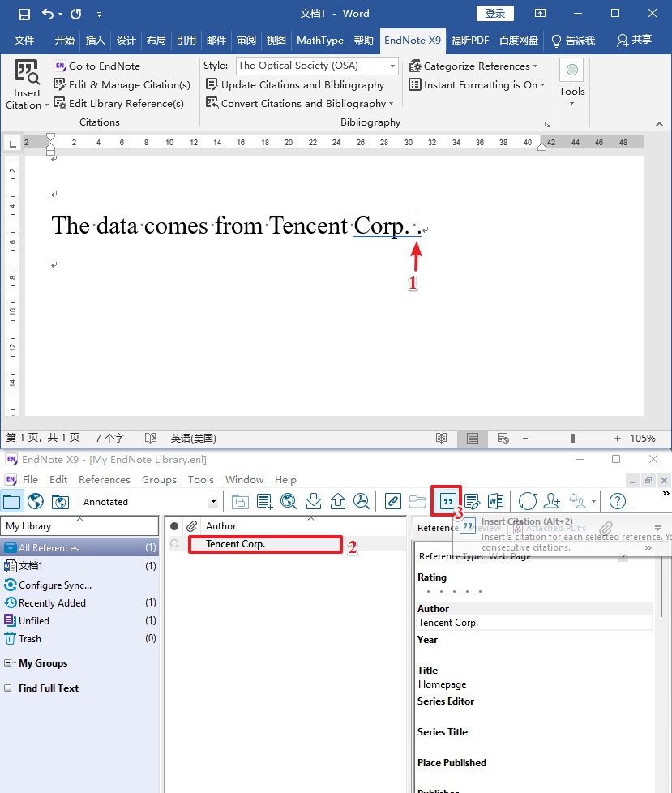Viewport: 672px width, 793px height.
Task: Click the Open Link chain icon
Action: point(392,502)
